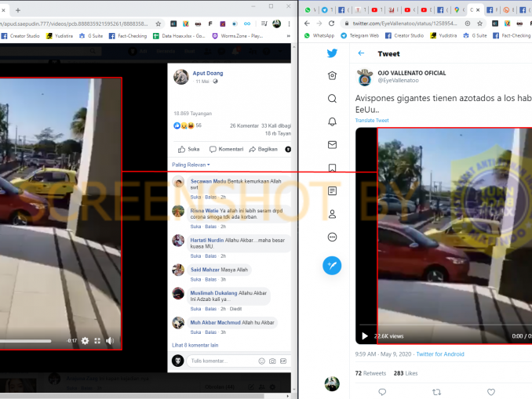Reload the Twitter browser page
The width and height of the screenshot is (532, 399).
(331, 24)
